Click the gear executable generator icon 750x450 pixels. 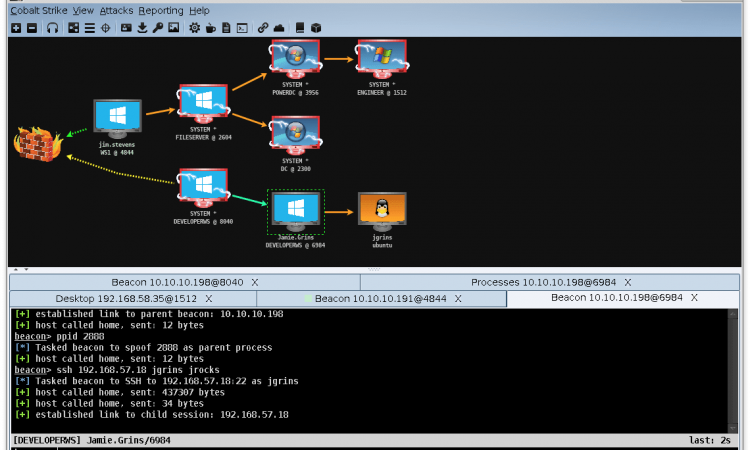pyautogui.click(x=194, y=28)
